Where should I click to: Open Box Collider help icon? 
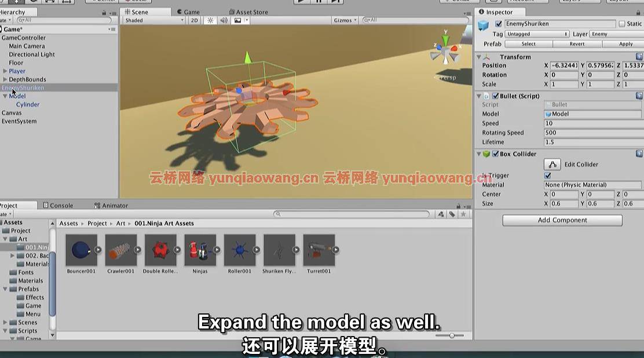(x=639, y=154)
